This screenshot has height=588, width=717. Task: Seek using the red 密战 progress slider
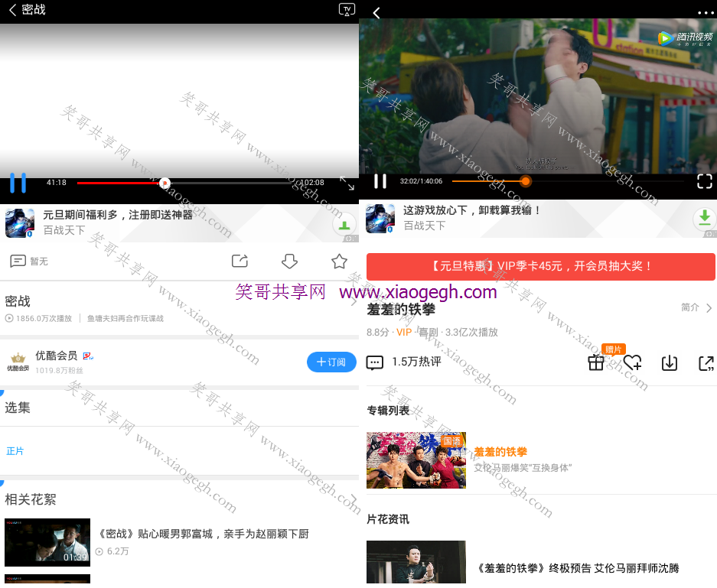(x=165, y=184)
